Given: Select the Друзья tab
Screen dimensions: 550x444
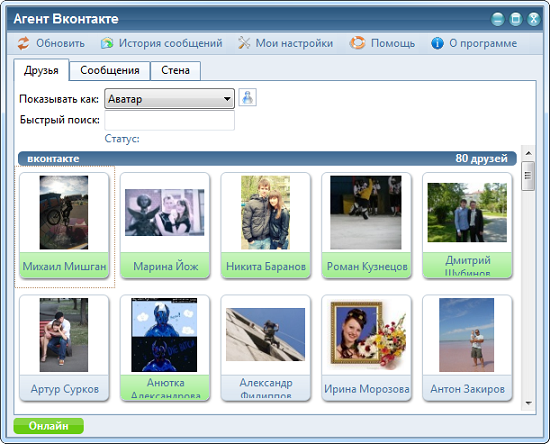Looking at the screenshot, I should (x=41, y=70).
